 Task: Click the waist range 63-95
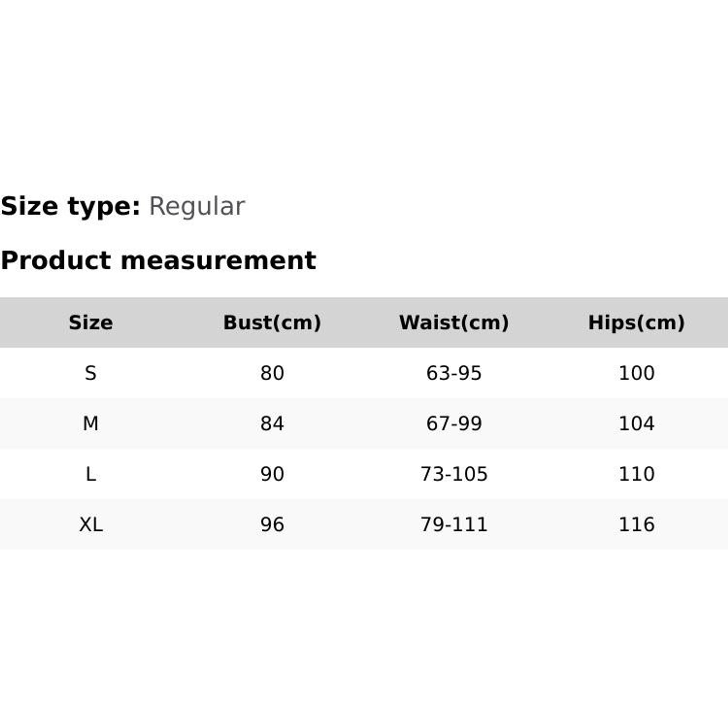pos(454,373)
